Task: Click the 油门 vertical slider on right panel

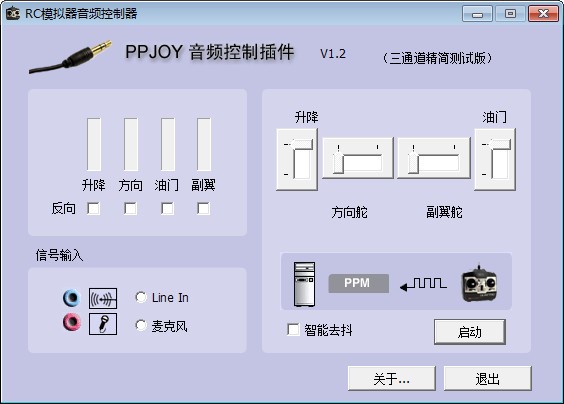Action: click(495, 159)
